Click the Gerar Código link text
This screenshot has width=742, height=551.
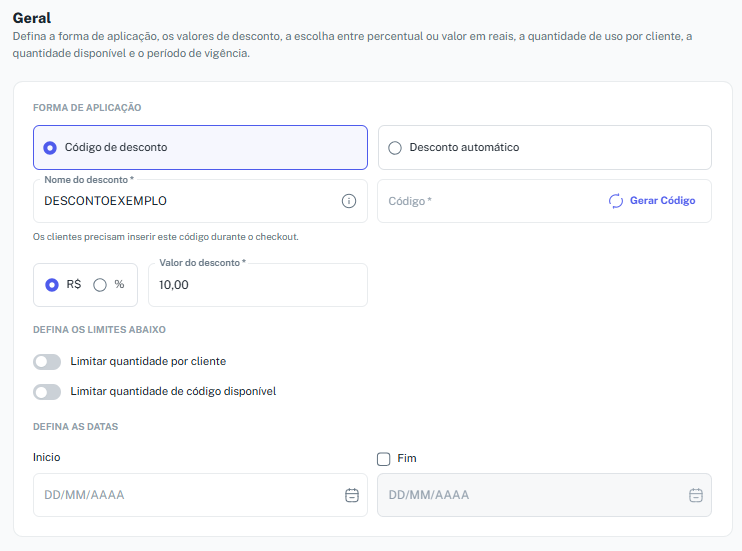pos(662,201)
